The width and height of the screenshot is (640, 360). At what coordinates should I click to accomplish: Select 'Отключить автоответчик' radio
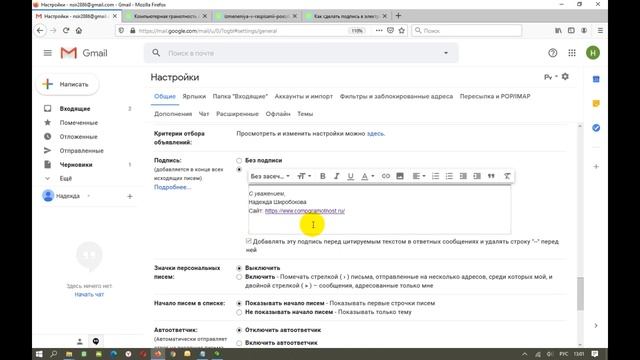pyautogui.click(x=239, y=330)
